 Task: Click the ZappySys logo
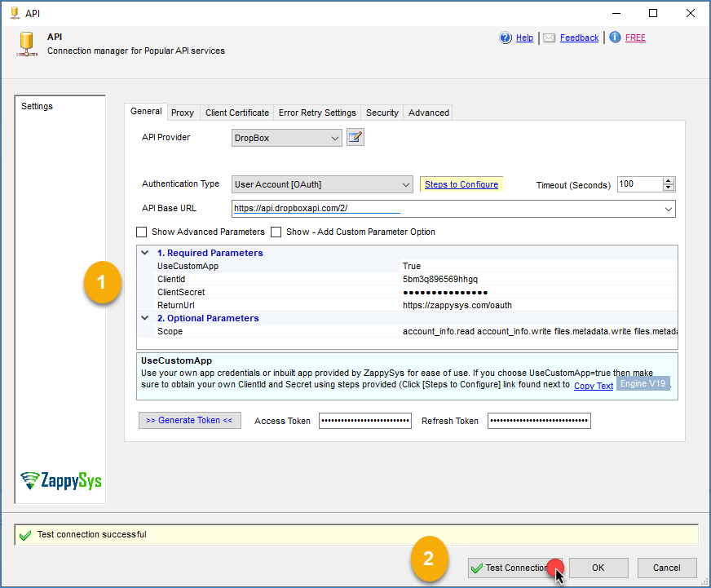(x=61, y=481)
